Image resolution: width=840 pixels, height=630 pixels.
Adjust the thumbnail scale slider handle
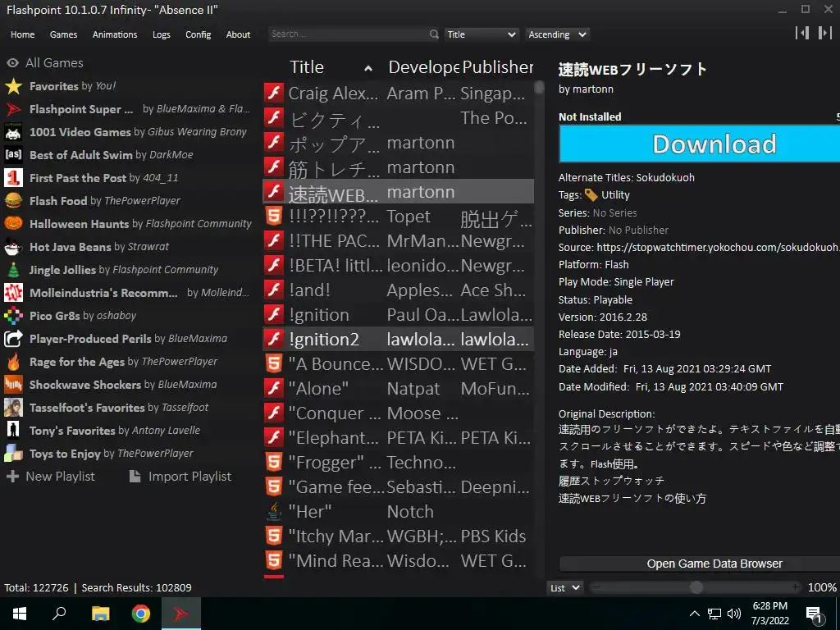(x=696, y=587)
